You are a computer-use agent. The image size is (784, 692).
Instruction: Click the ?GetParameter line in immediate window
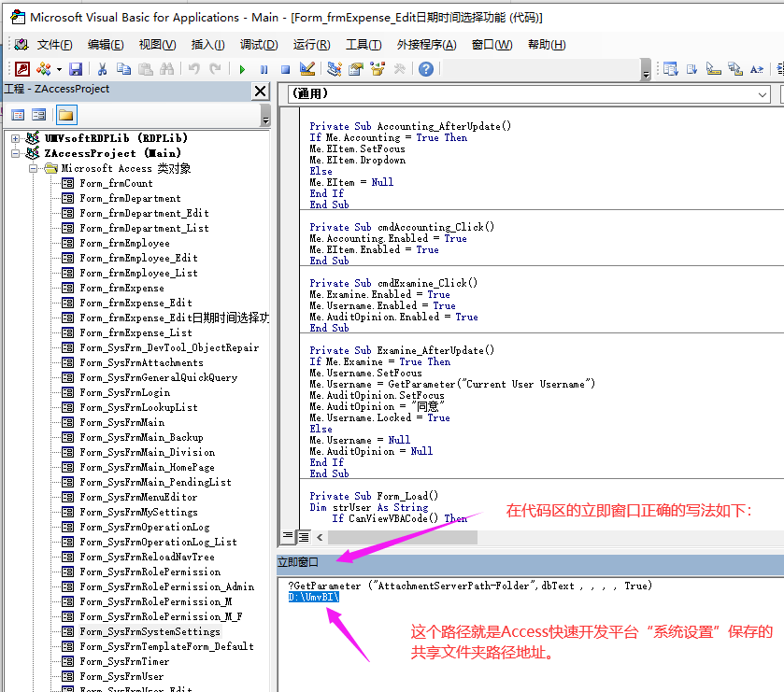(x=470, y=586)
